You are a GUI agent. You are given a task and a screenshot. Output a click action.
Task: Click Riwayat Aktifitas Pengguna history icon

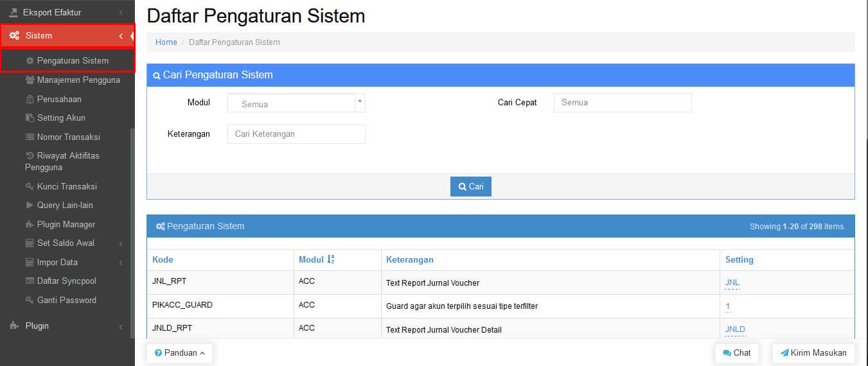[30, 155]
